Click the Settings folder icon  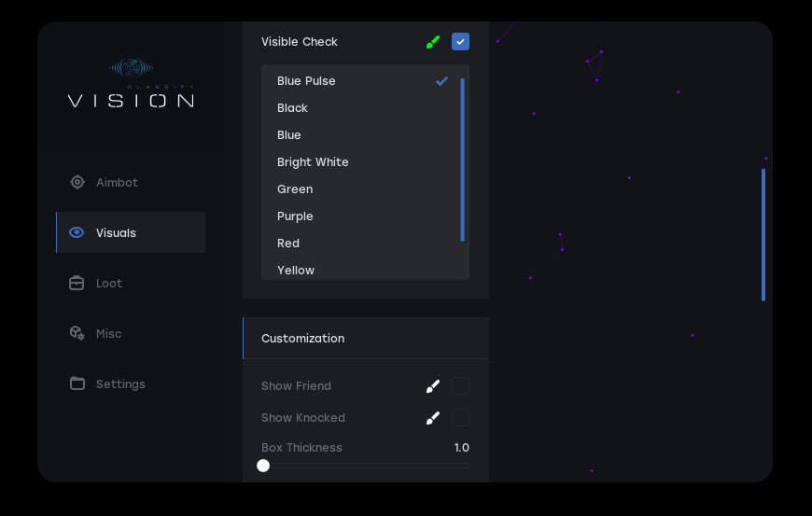[x=77, y=383]
